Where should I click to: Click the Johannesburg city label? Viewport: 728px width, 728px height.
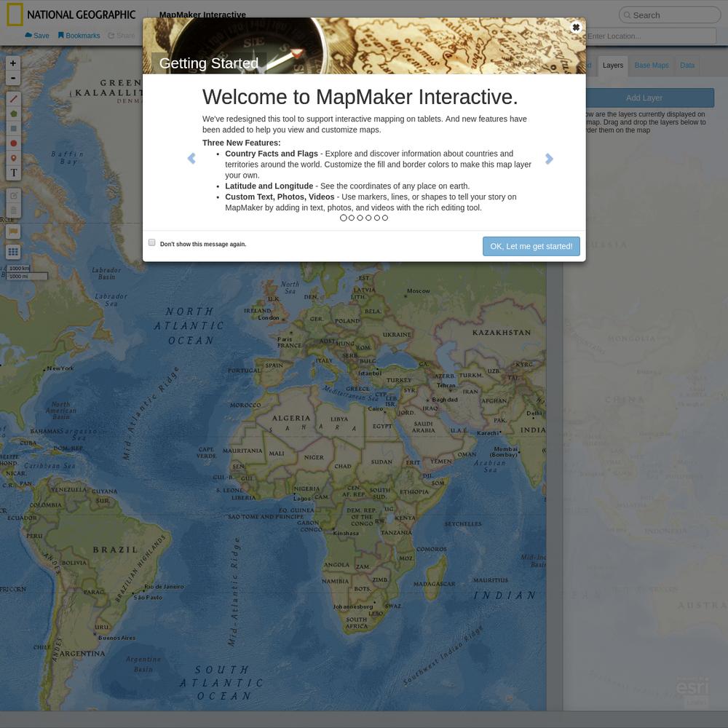pyautogui.click(x=353, y=607)
